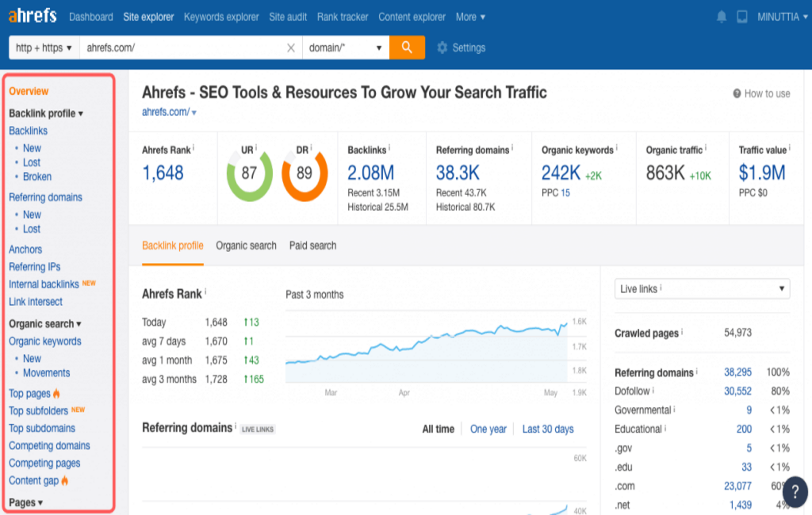Select Last 30 days range
Viewport: 812px width, 515px height.
click(x=548, y=429)
